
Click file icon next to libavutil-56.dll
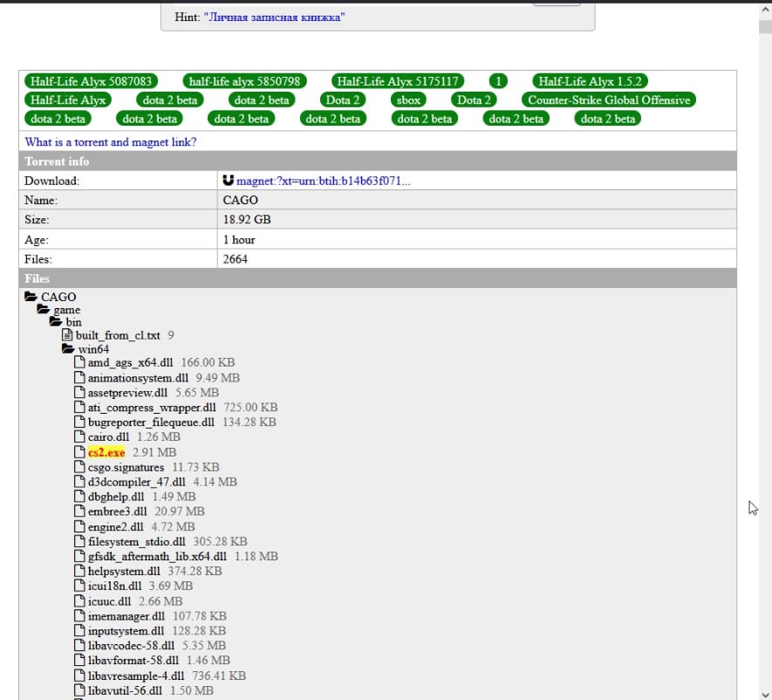(x=79, y=690)
